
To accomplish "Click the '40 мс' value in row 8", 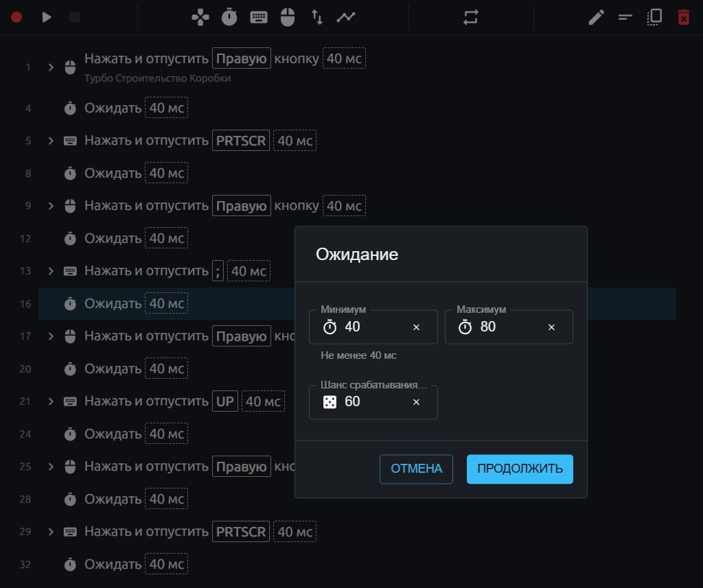I will (x=166, y=173).
